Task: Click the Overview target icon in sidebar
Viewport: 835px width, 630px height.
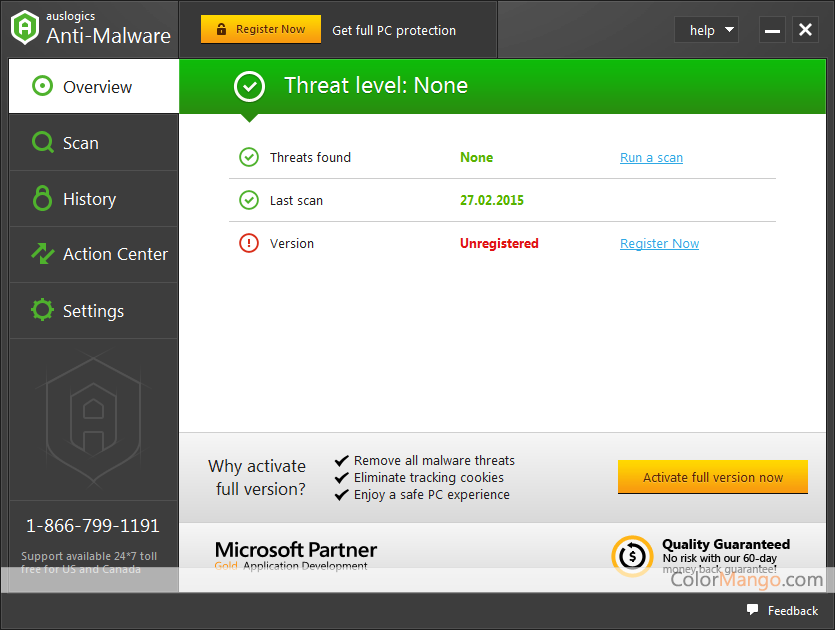Action: tap(43, 86)
